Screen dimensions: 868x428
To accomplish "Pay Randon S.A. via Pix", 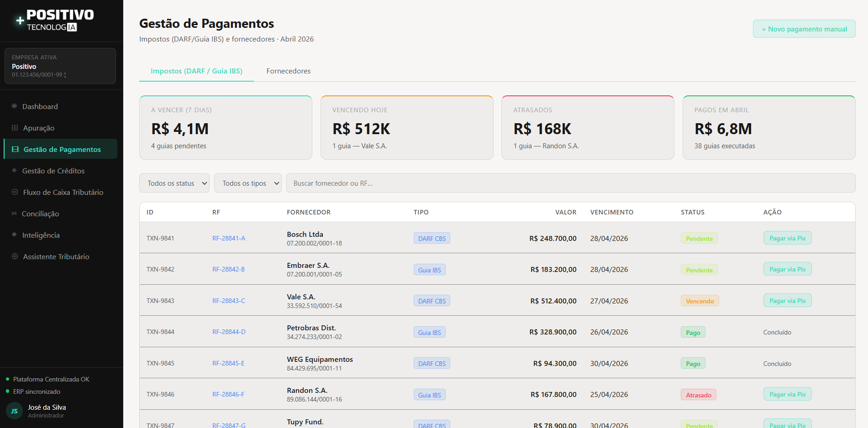I will [x=788, y=394].
